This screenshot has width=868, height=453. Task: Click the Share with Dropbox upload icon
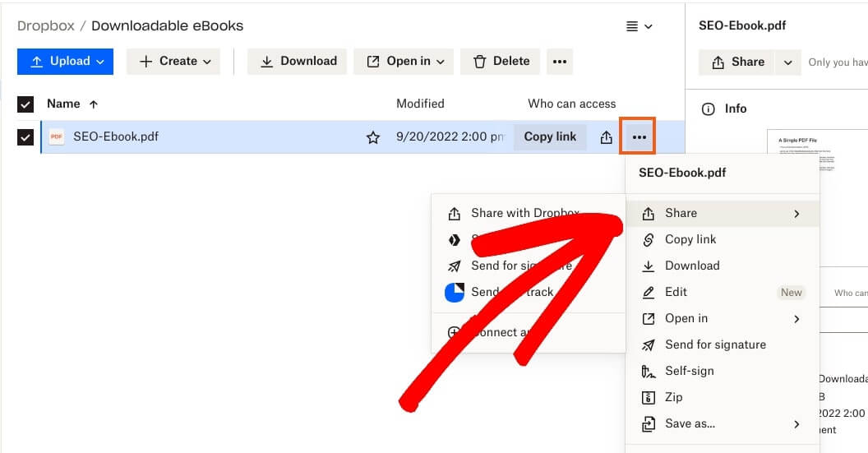455,213
